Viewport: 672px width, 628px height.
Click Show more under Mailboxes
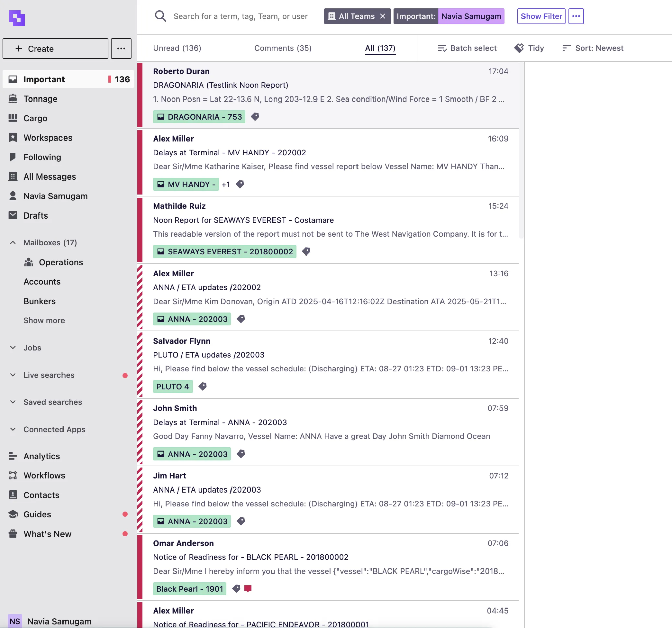pos(44,320)
